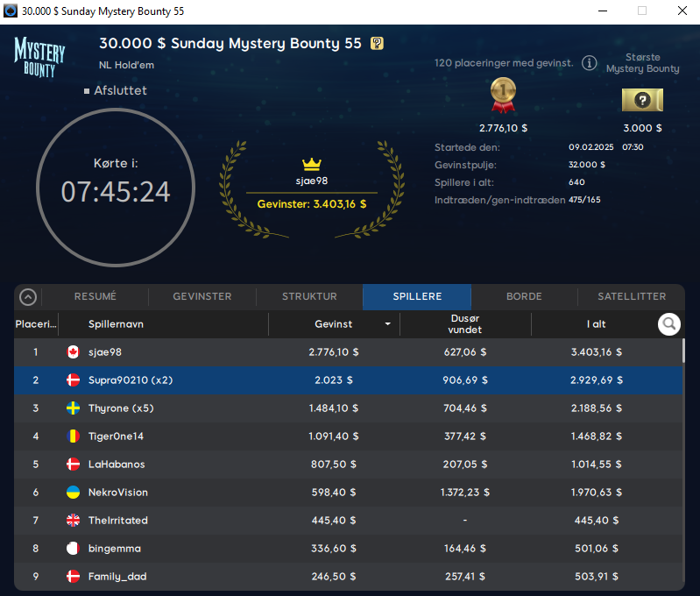The height and width of the screenshot is (596, 700).
Task: Click the Danish flag next to Supra90210
Action: (74, 380)
